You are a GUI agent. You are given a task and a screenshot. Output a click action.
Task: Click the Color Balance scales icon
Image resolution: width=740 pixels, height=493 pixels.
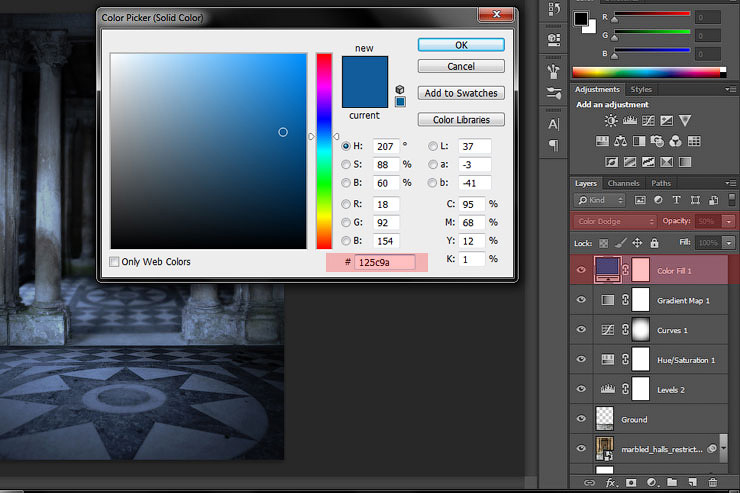621,141
